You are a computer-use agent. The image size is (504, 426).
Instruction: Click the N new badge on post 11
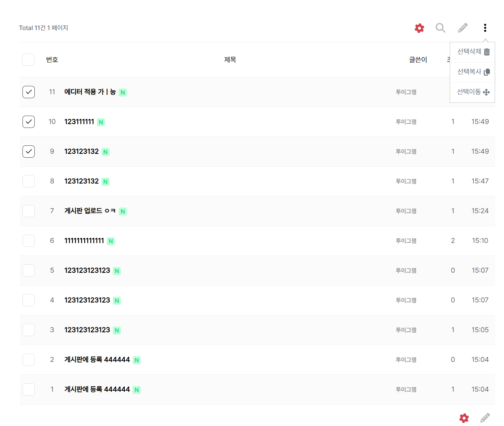point(123,93)
